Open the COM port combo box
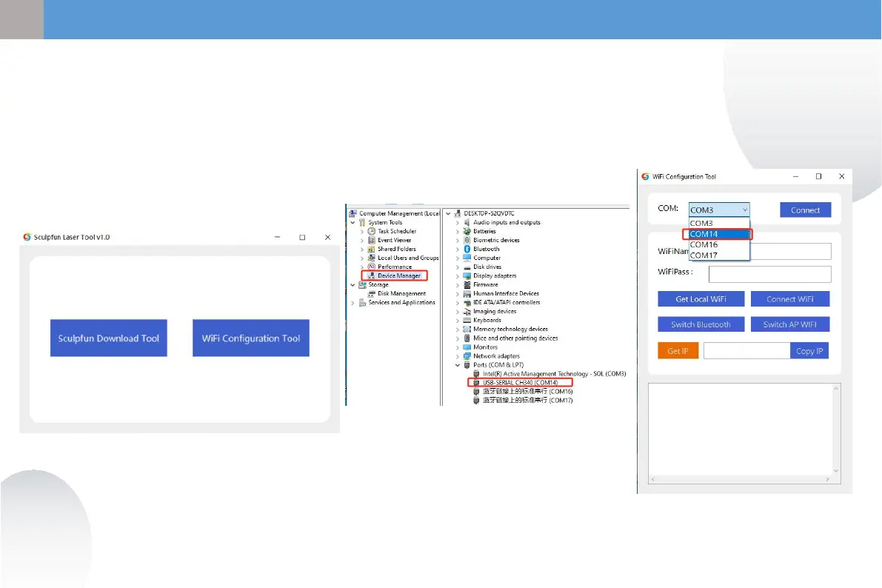Image resolution: width=882 pixels, height=588 pixels. click(719, 210)
